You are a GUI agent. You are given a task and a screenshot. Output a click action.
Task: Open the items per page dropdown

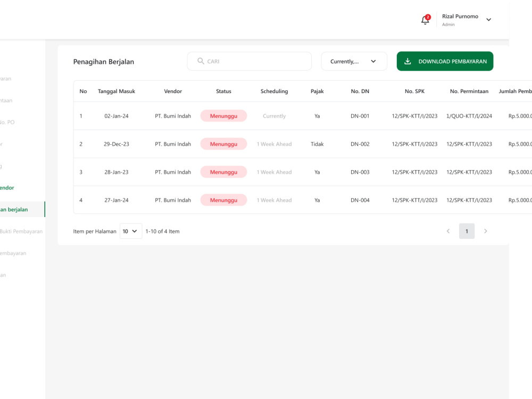131,231
